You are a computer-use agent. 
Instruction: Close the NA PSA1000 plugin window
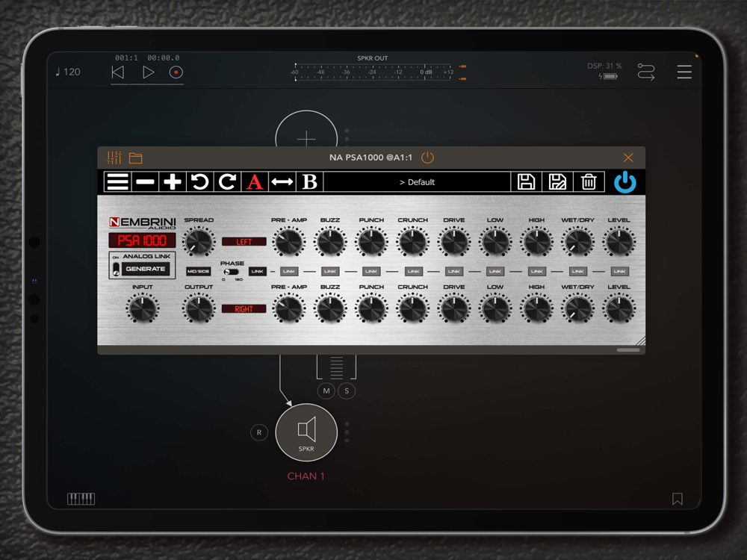pyautogui.click(x=628, y=158)
